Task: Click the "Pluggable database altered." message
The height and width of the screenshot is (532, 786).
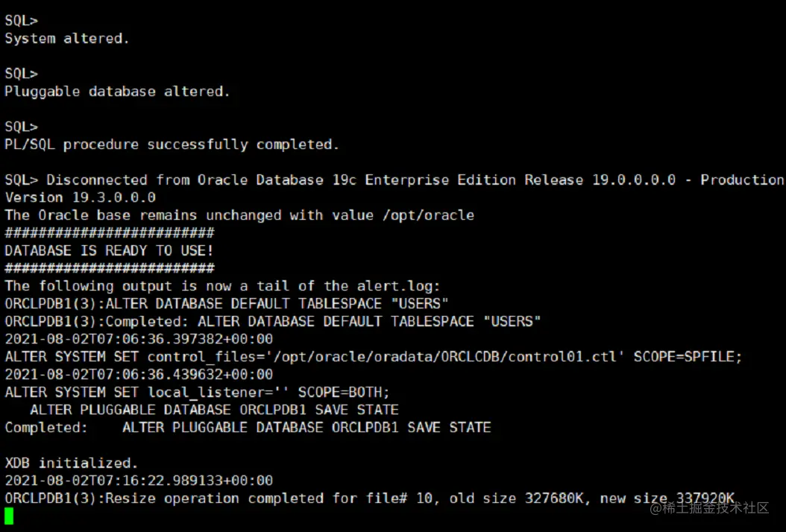Action: tap(117, 92)
